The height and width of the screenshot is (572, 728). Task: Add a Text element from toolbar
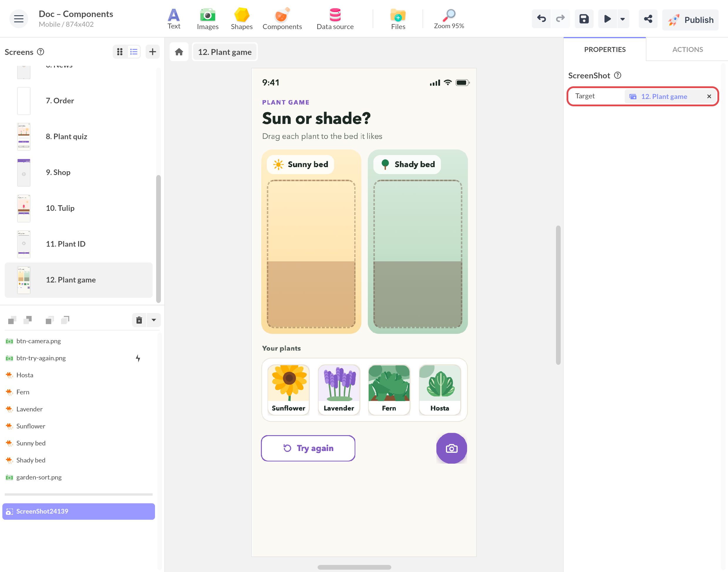click(174, 19)
